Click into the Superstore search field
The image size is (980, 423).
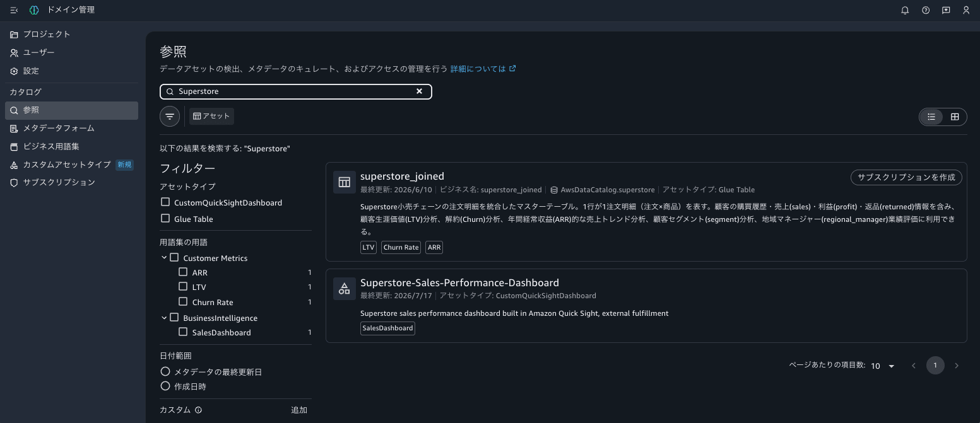click(296, 91)
